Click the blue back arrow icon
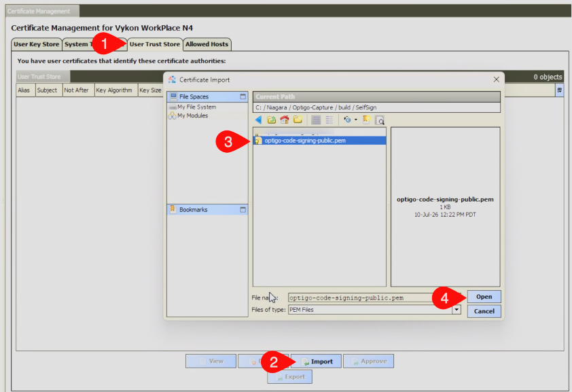 click(258, 120)
